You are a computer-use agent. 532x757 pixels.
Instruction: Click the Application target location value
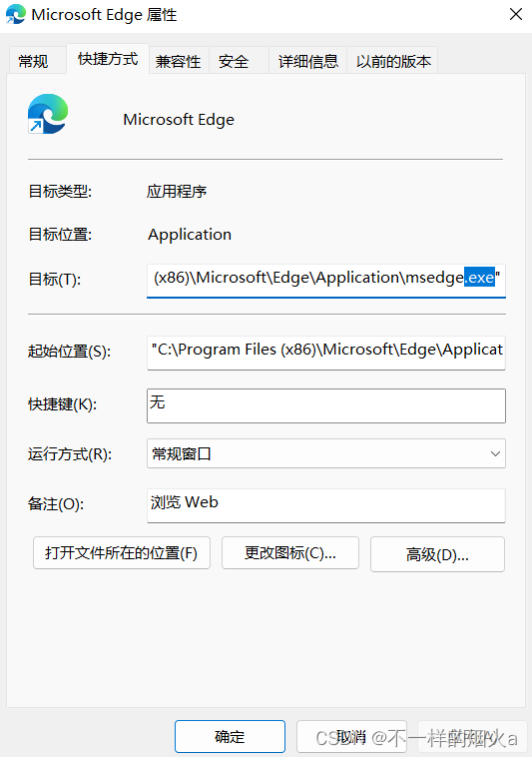tap(190, 235)
